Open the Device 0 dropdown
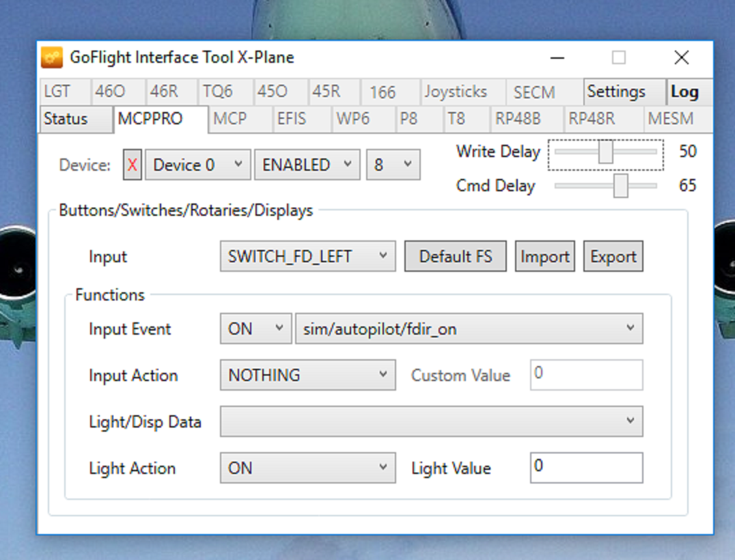Image resolution: width=735 pixels, height=560 pixels. pos(197,165)
